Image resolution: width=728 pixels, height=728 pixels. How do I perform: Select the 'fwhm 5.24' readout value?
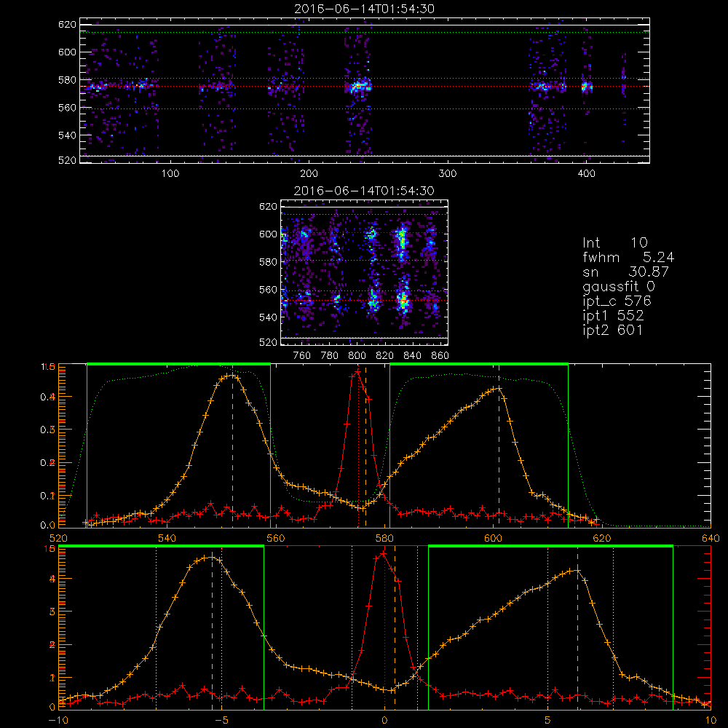tap(628, 257)
